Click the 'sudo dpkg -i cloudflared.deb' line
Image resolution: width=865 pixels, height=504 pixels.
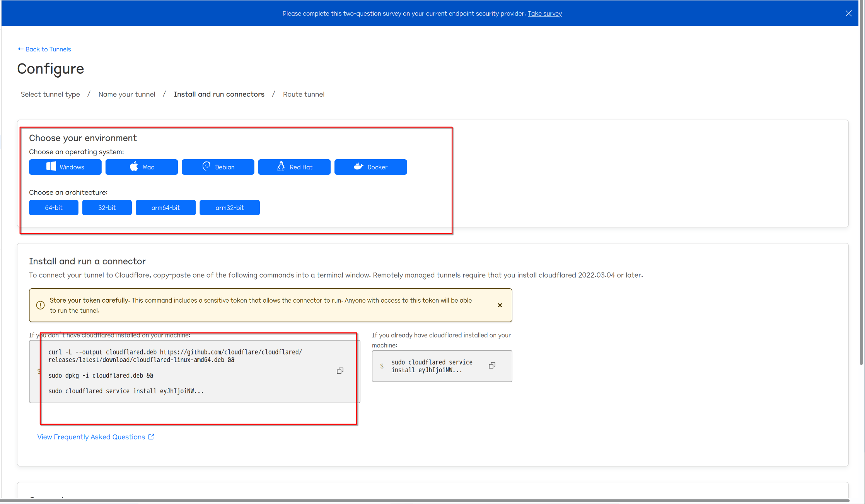[x=101, y=376]
